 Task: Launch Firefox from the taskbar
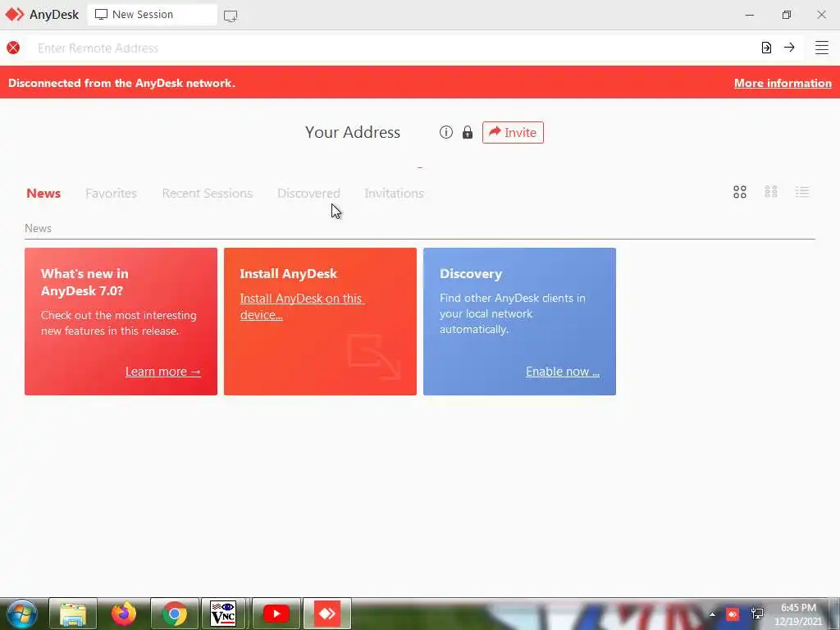124,614
